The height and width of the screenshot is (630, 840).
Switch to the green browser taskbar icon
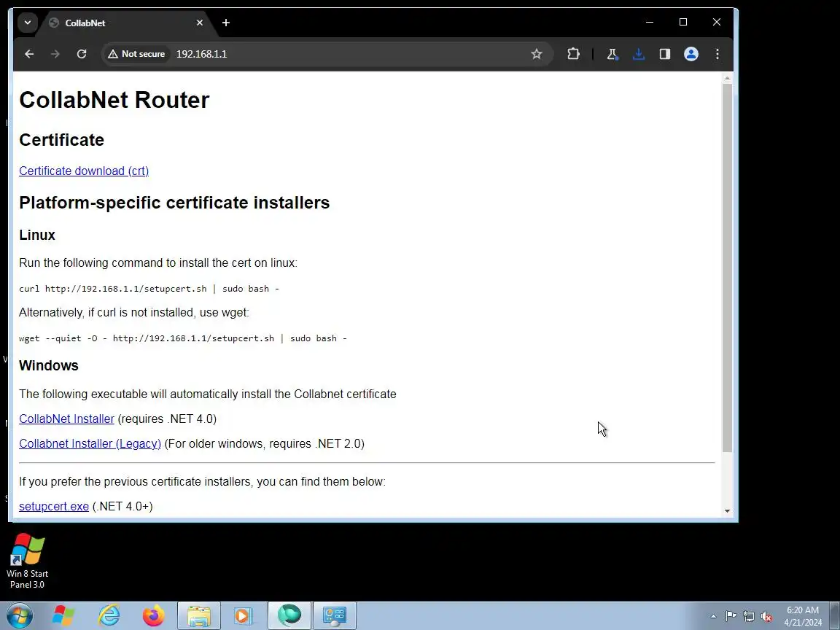[289, 616]
